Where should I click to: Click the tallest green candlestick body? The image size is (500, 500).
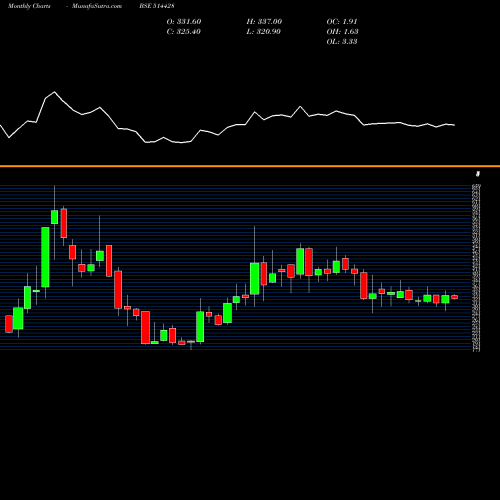[x=45, y=257]
